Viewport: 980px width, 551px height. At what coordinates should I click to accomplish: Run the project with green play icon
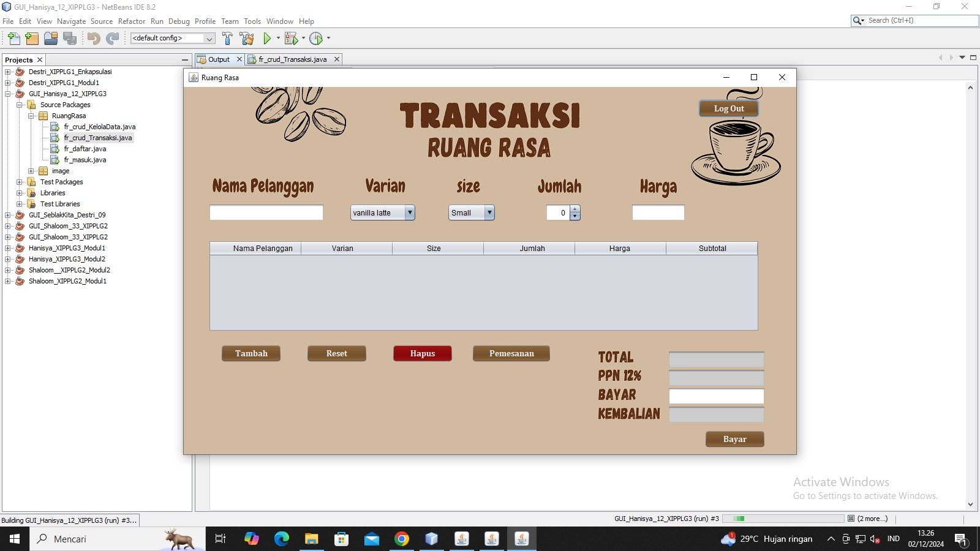point(267,39)
